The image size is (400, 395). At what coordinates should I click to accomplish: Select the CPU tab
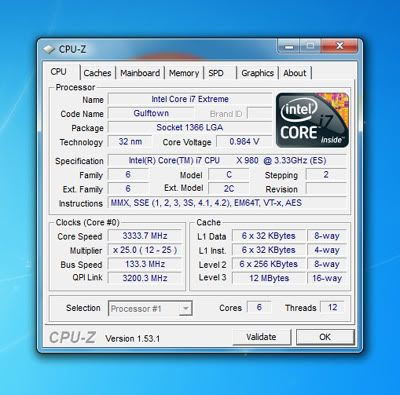[59, 72]
